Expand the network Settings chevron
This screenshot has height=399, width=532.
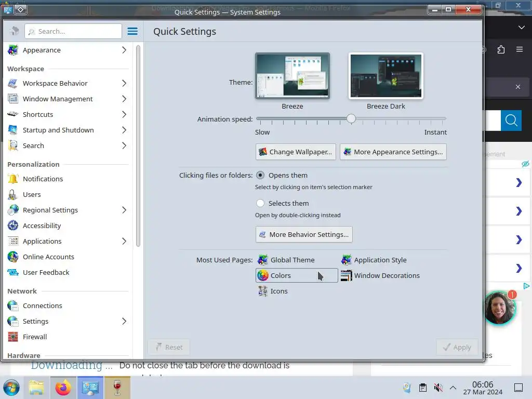[124, 321]
